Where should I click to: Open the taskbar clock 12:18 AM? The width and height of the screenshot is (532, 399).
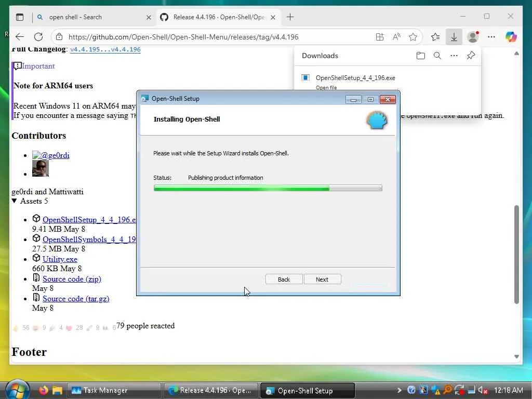click(508, 390)
